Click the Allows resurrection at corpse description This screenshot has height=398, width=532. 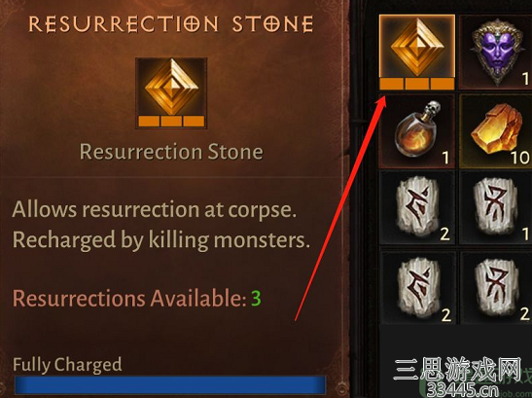click(155, 209)
